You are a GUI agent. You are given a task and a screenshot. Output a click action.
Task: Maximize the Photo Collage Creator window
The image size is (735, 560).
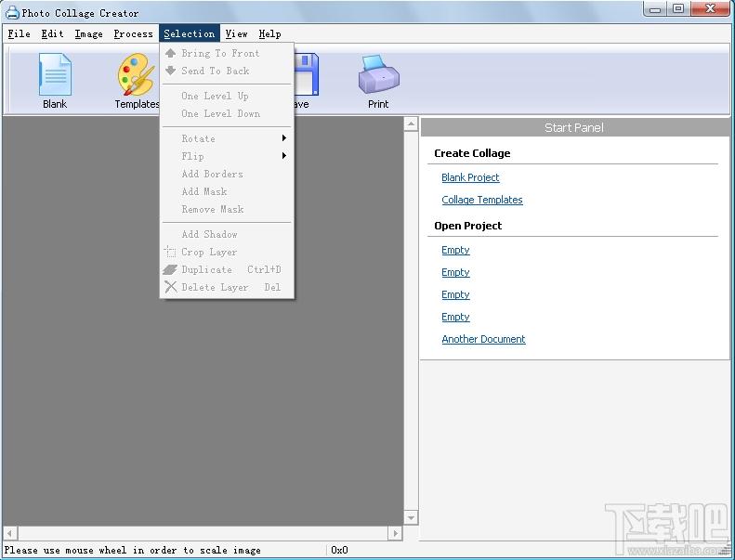678,9
